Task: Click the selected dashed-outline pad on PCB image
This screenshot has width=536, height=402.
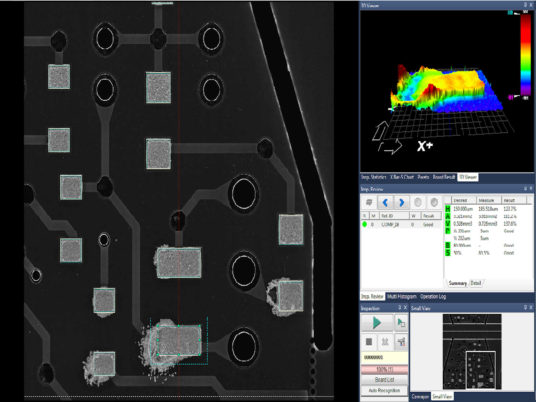Action: [179, 340]
